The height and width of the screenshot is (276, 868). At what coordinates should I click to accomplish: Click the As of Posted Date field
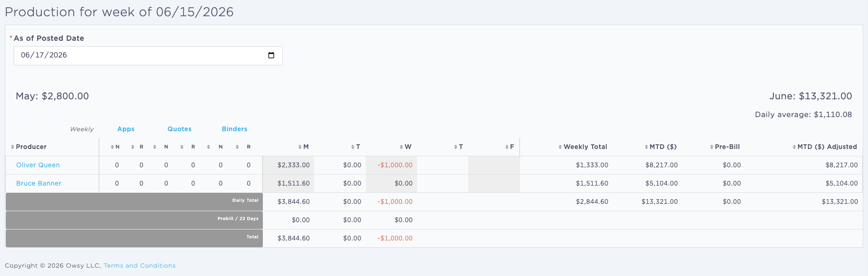click(148, 55)
